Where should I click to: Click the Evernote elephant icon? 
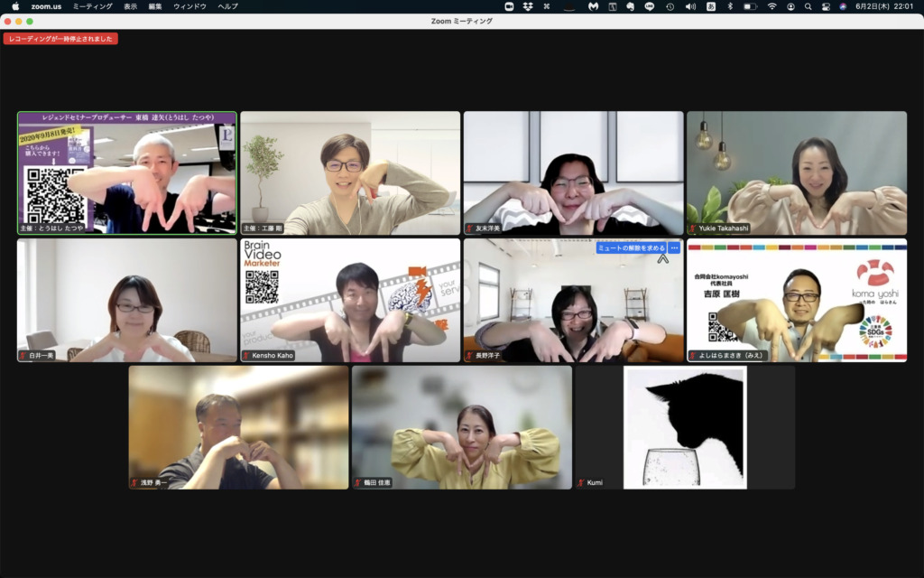tap(630, 6)
